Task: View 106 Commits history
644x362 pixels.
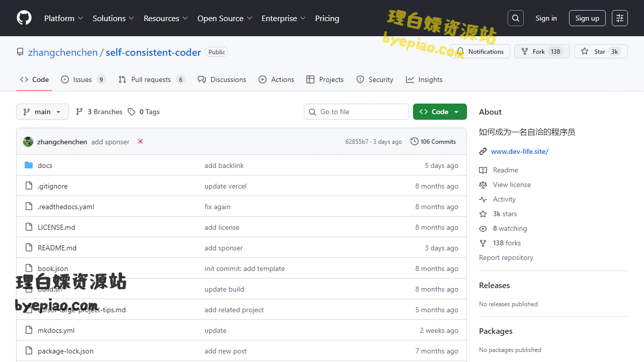Action: (x=433, y=142)
